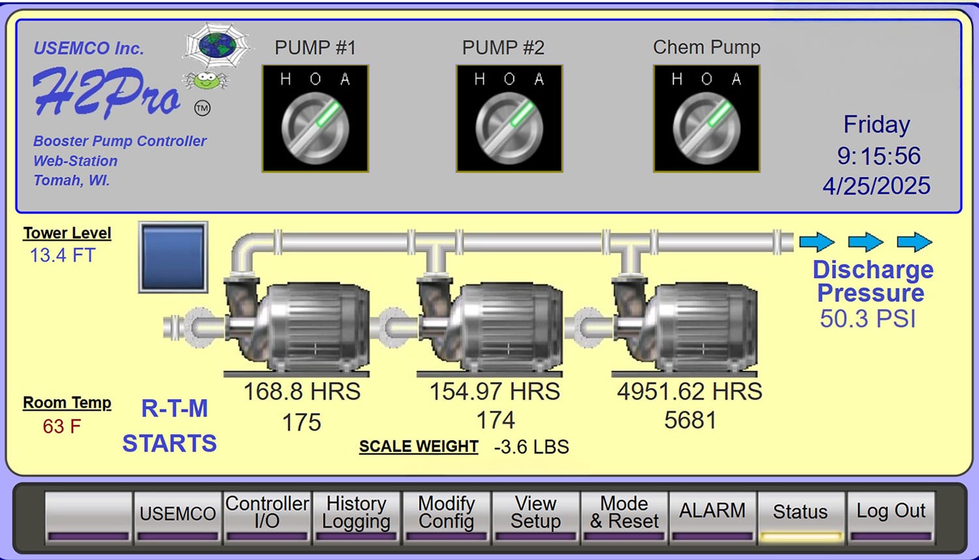
Task: Click the 13.4 FT tower level value
Action: pyautogui.click(x=63, y=256)
